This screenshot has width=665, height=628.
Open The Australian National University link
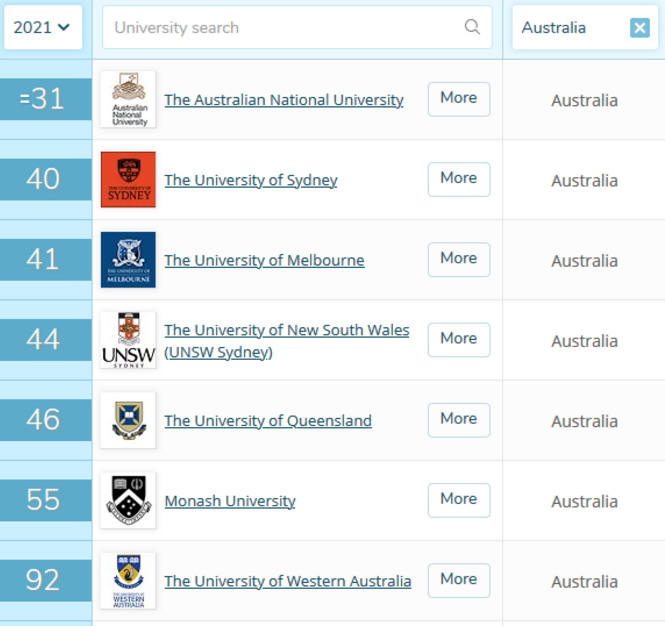click(284, 100)
